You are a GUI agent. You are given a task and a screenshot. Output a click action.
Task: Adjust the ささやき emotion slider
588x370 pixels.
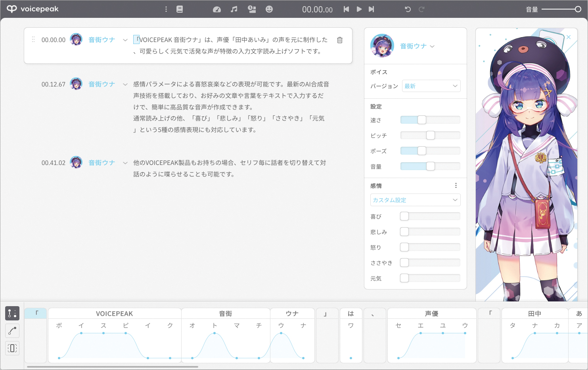pos(430,263)
